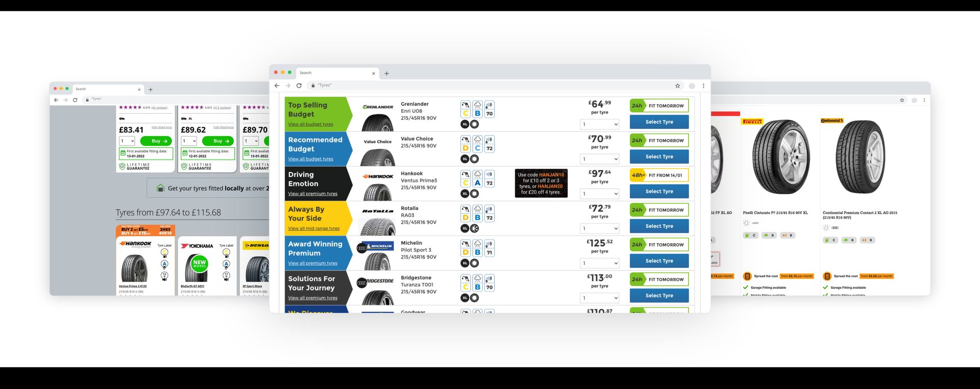
Task: Open View all premium tyres under Award Winning Premium
Action: pos(312,263)
